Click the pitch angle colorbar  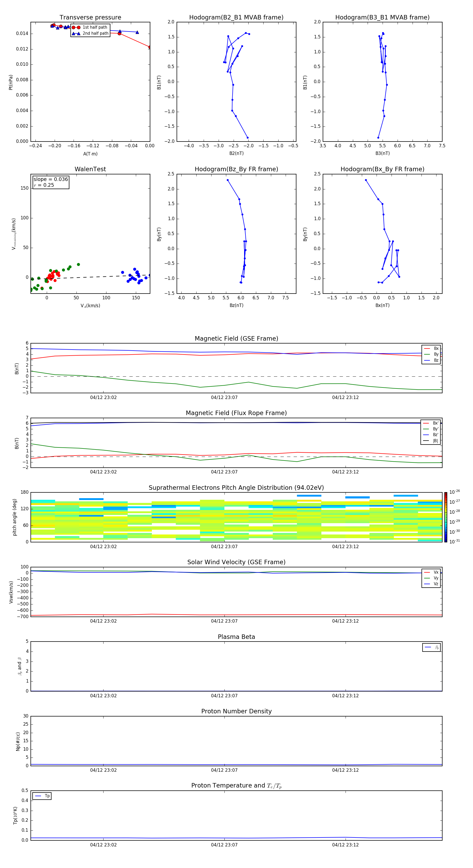tap(446, 517)
